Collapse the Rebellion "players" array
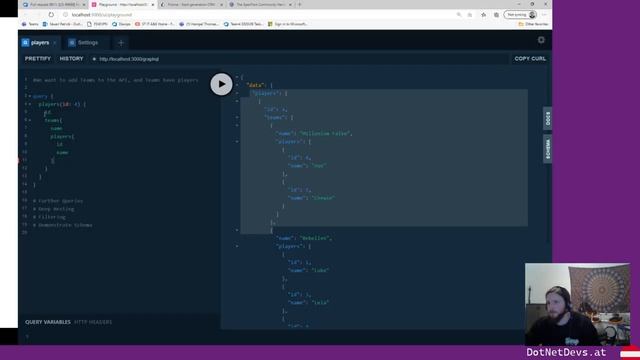 click(237, 246)
